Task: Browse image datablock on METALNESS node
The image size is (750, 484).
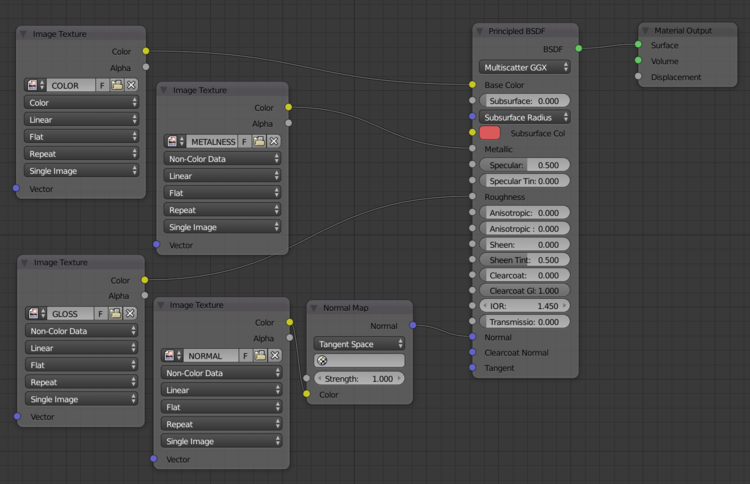Action: pos(173,142)
